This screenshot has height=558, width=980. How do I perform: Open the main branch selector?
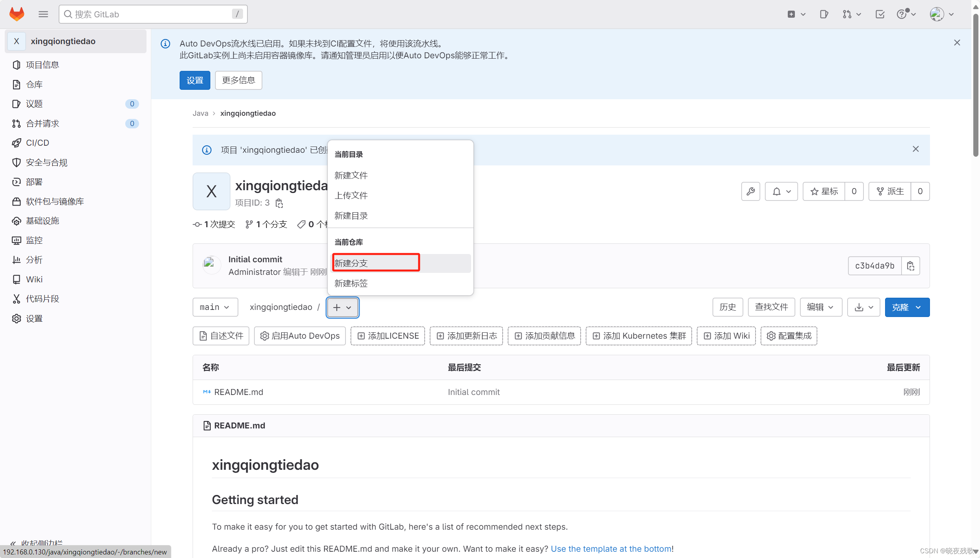pos(215,307)
